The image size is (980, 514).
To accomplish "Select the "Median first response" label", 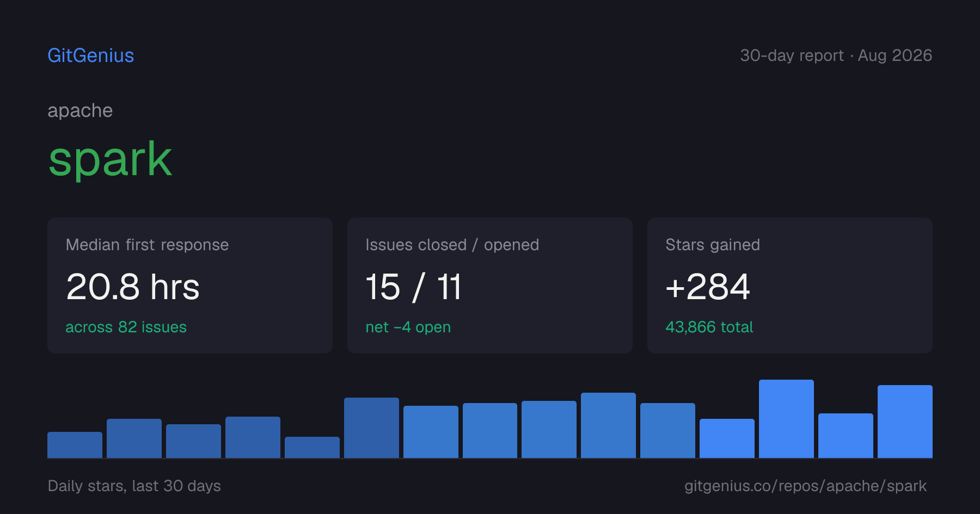I will tap(147, 245).
